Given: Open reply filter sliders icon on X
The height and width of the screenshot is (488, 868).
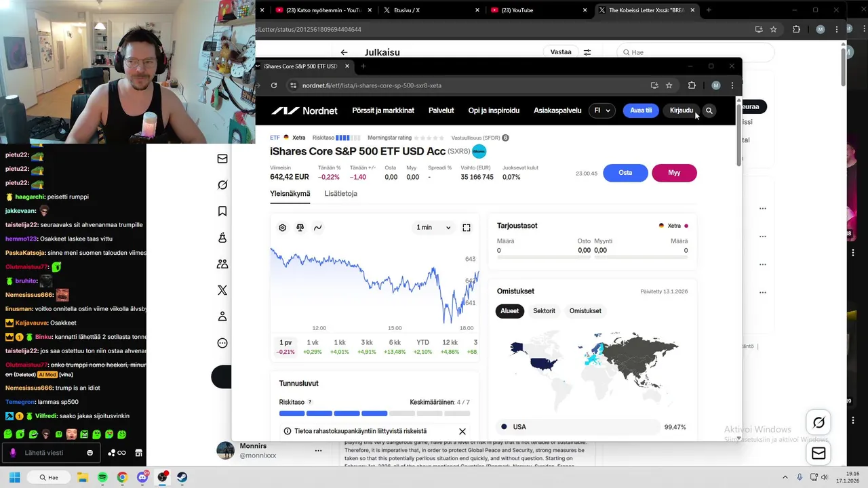Looking at the screenshot, I should click(587, 52).
